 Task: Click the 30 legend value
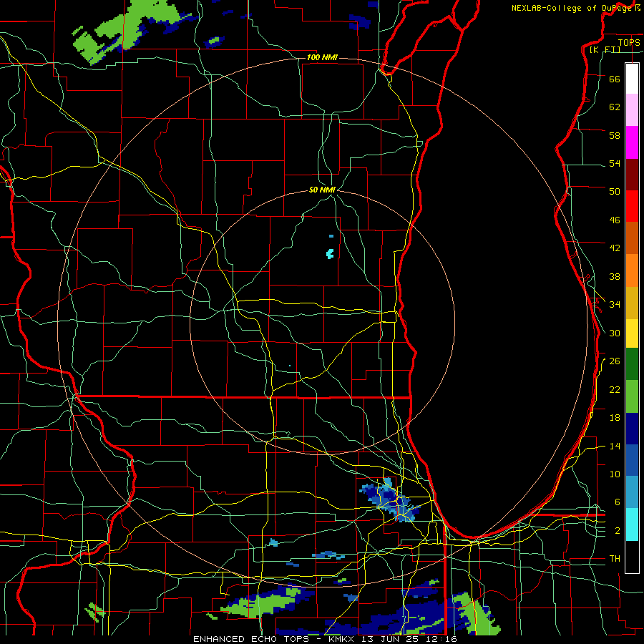[x=615, y=333]
